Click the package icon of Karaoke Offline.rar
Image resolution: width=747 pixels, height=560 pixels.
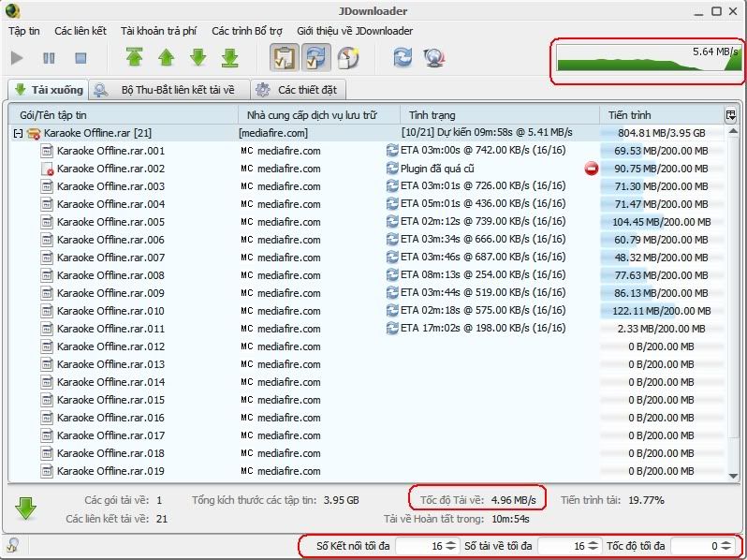pos(34,134)
